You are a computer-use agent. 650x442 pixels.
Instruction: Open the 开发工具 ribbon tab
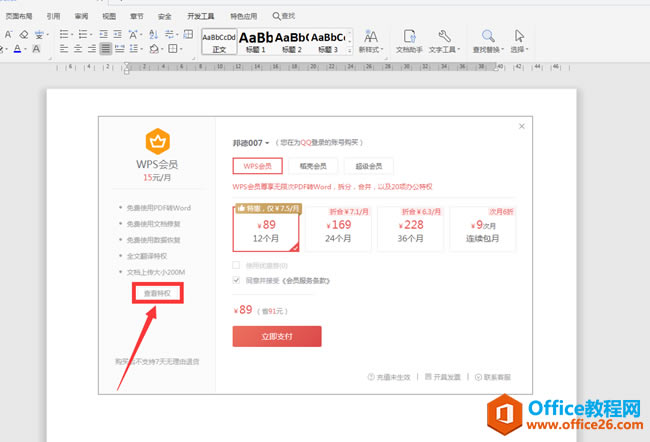(x=201, y=16)
